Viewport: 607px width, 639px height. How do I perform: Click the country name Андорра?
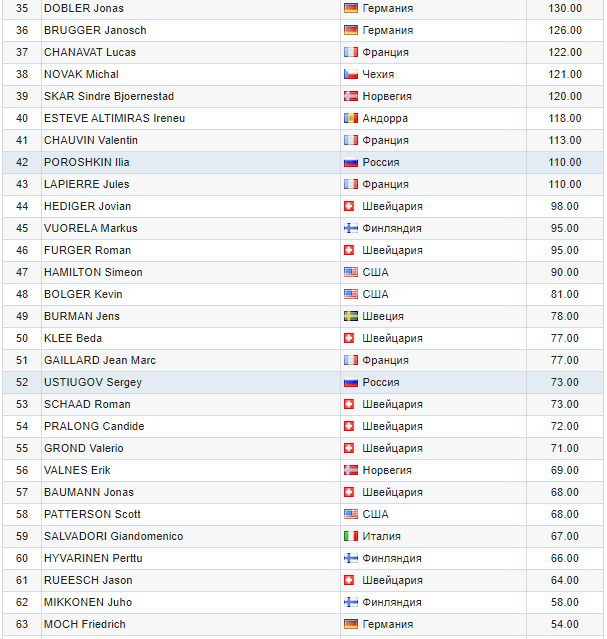pyautogui.click(x=385, y=118)
